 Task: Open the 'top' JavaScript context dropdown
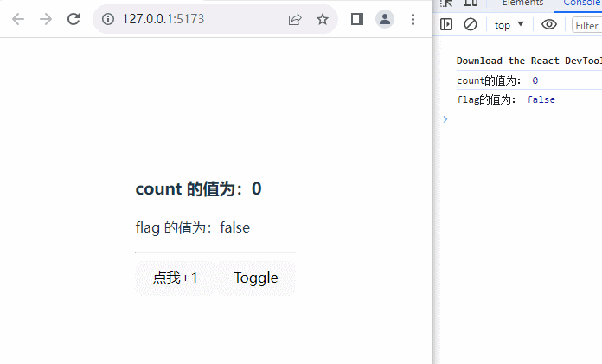pos(509,25)
